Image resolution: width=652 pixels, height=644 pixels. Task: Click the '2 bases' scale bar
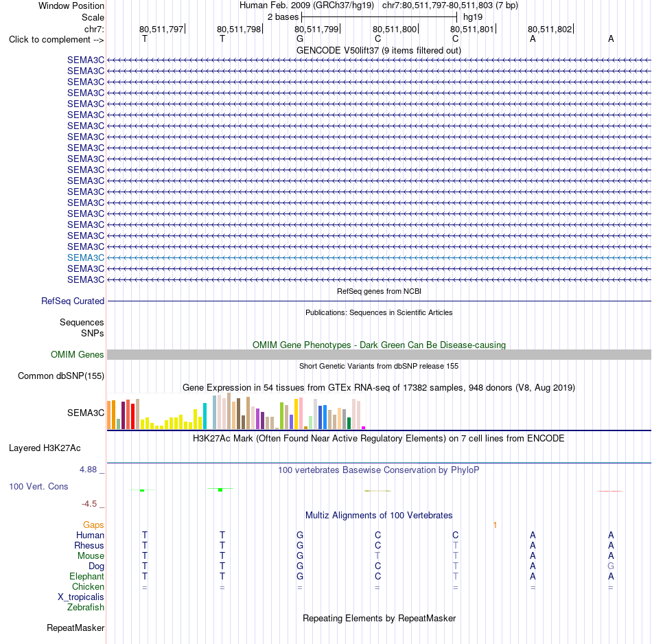coord(380,17)
